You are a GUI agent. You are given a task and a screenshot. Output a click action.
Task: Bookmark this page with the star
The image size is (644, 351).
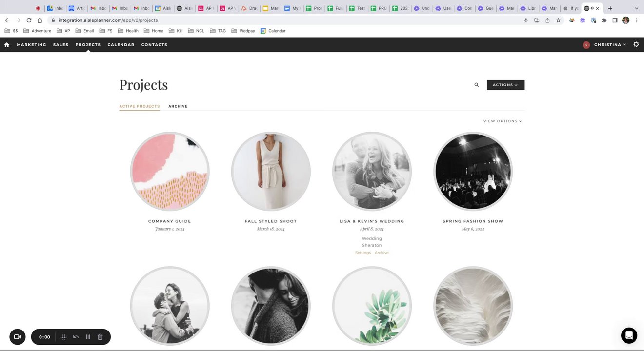(x=558, y=20)
